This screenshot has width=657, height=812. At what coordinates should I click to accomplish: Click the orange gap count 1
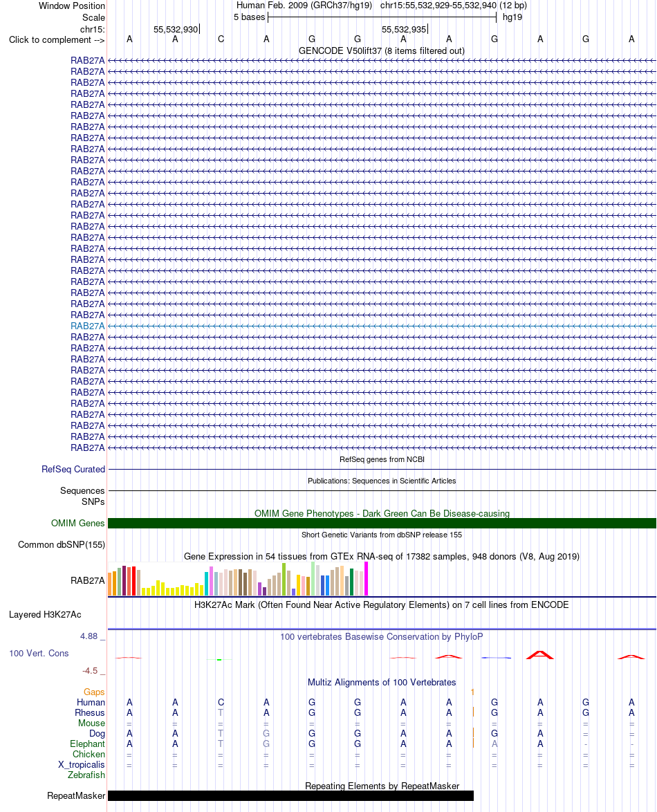472,692
